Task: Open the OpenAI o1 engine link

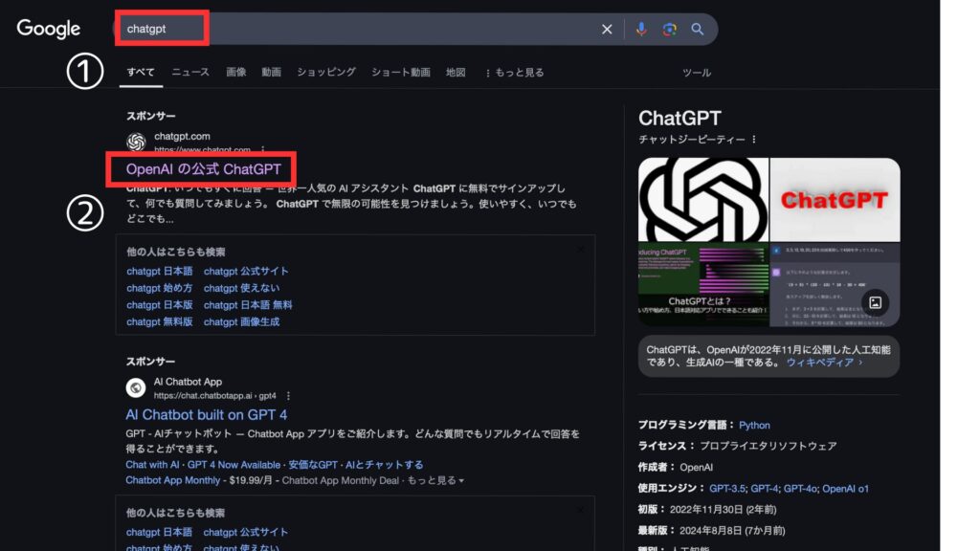Action: coord(845,489)
